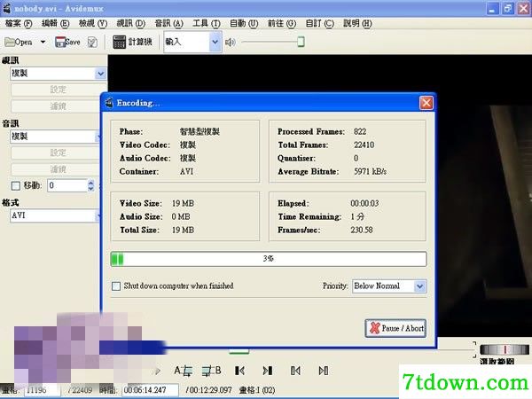Go to next keyframe
This screenshot has width=532, height=399.
point(268,371)
